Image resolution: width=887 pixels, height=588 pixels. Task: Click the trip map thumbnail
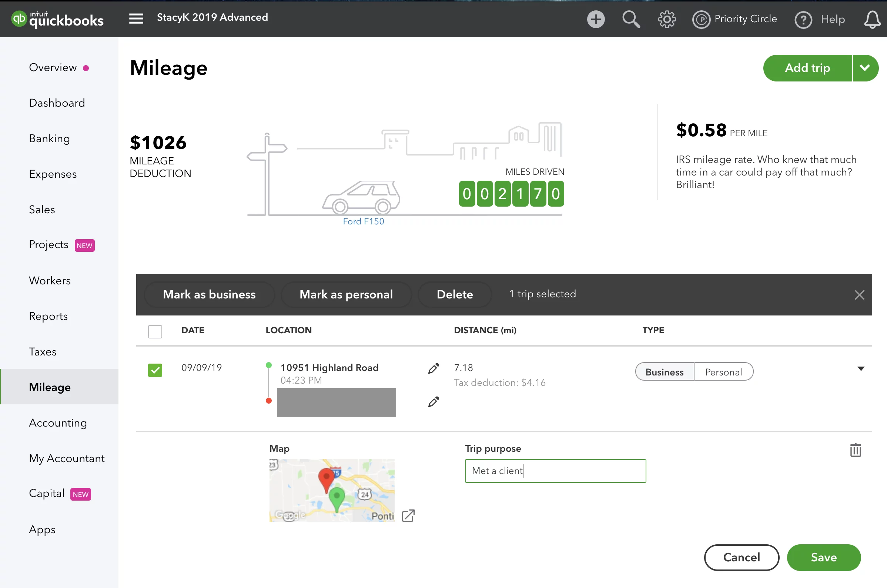[331, 491]
